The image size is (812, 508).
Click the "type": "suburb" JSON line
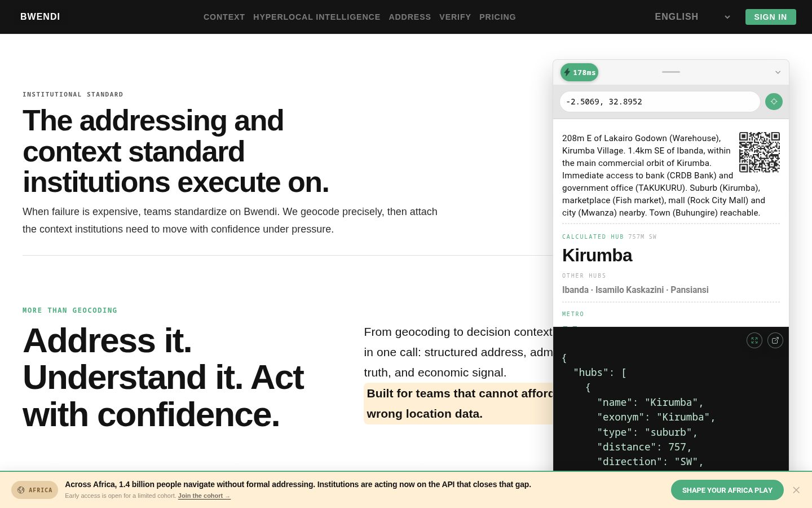(x=647, y=432)
